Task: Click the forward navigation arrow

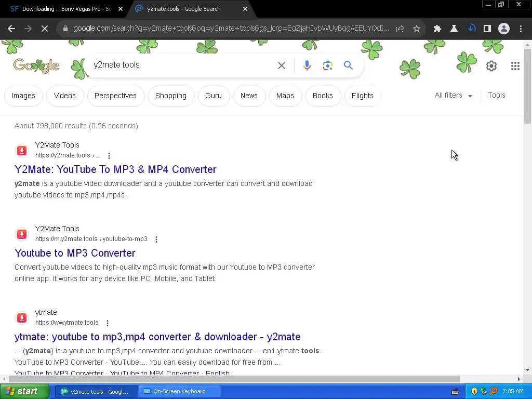Action: coord(28,29)
